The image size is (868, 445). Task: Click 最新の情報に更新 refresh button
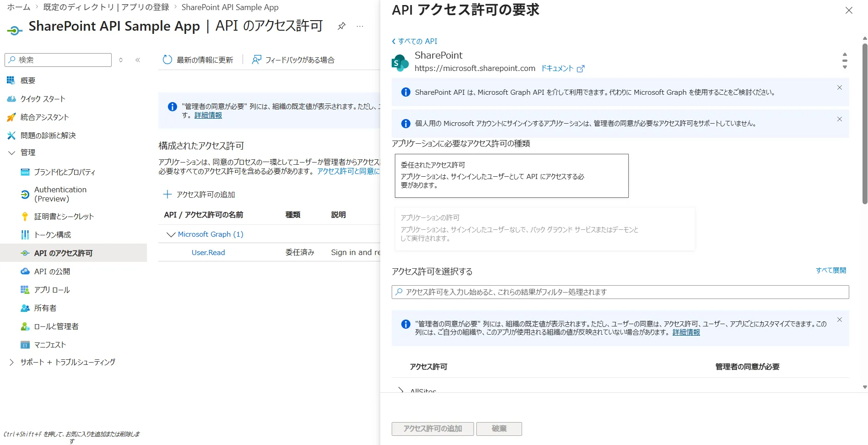198,60
